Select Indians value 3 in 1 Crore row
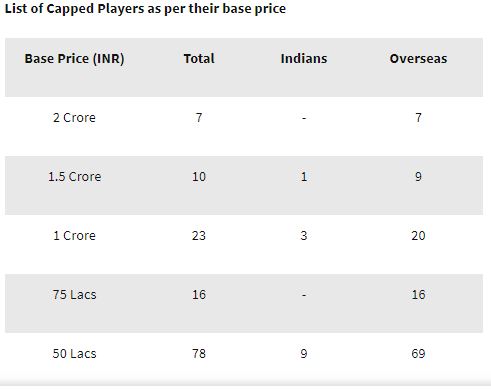 coord(304,236)
